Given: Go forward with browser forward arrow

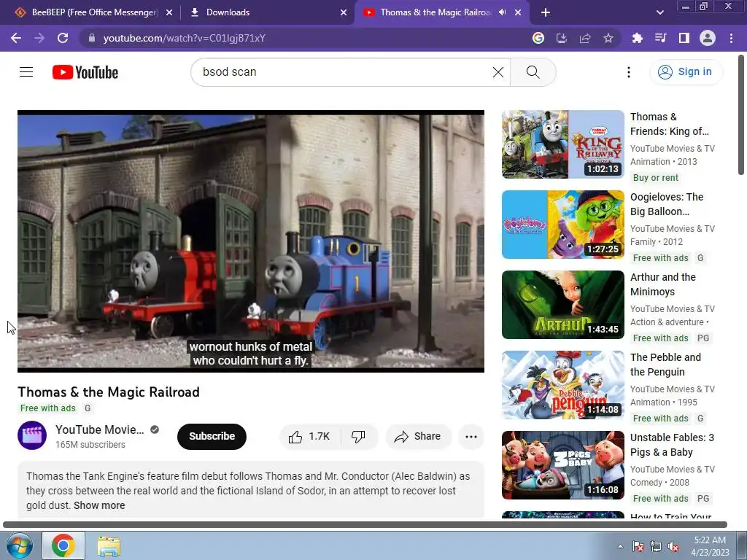Looking at the screenshot, I should coord(39,38).
